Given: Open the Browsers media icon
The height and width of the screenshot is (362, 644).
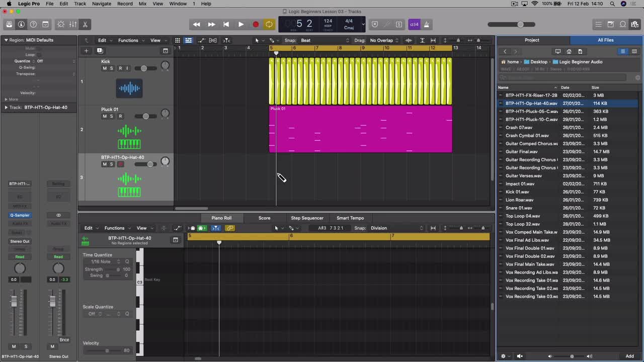Looking at the screenshot, I should click(635, 24).
